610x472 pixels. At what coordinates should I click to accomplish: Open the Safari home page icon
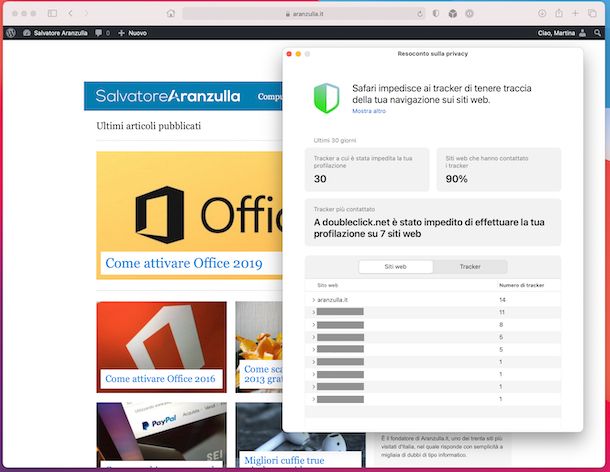(x=170, y=13)
